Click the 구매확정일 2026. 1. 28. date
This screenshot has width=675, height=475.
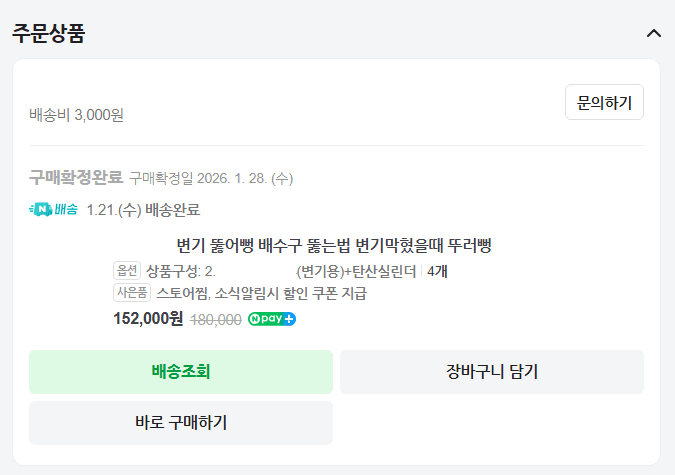tap(211, 179)
